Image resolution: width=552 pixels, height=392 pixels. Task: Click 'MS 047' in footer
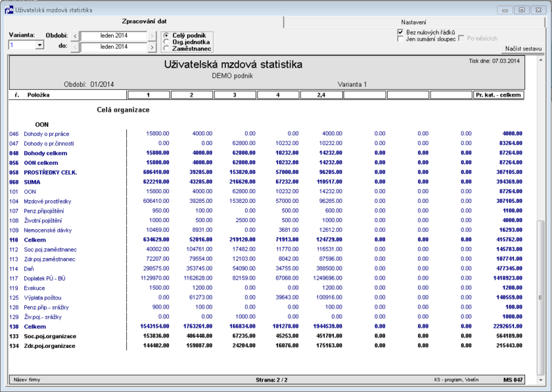(x=513, y=380)
